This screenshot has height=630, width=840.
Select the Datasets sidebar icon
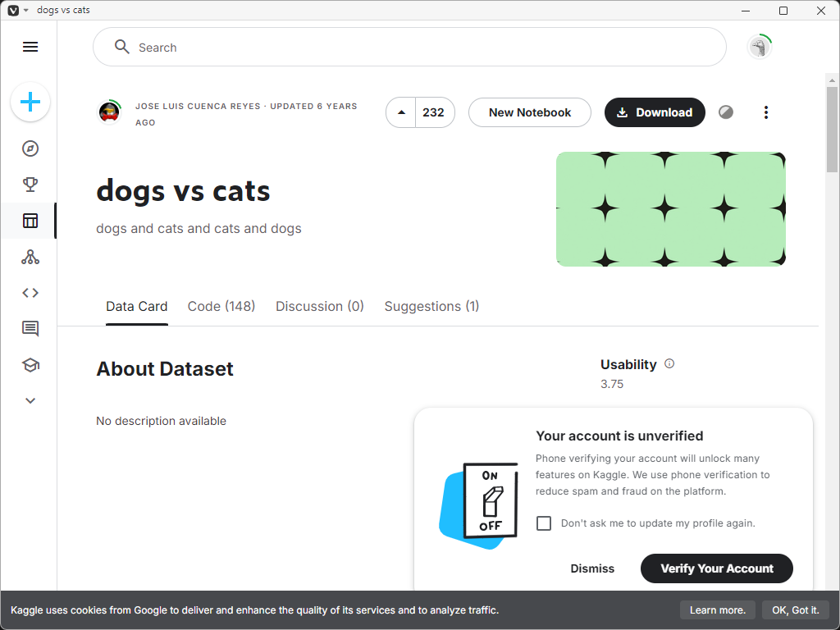tap(30, 221)
